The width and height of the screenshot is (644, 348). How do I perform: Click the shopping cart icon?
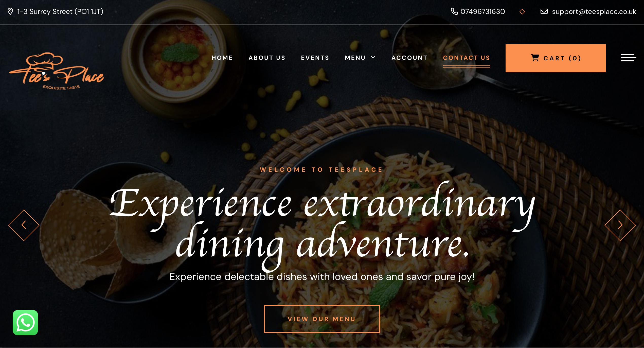coord(535,58)
